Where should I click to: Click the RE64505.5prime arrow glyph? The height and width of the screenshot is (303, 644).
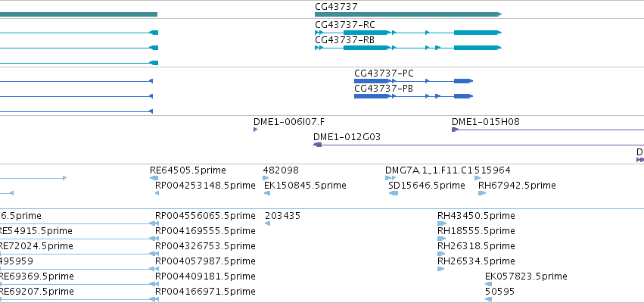pos(154,178)
